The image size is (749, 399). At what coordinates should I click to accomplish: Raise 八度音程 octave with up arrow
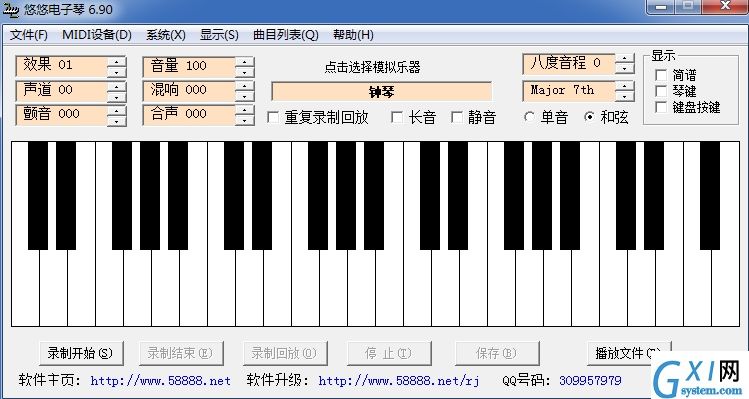625,59
